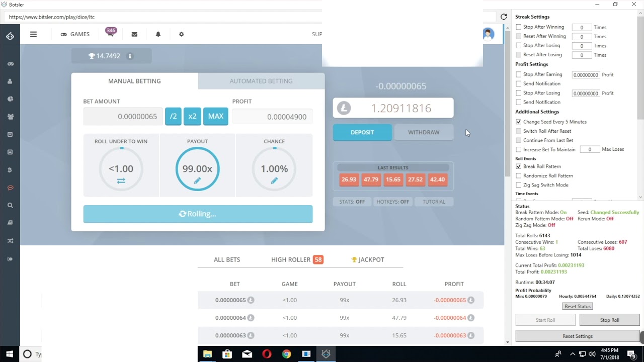Reload the page with the refresh icon

point(504,17)
